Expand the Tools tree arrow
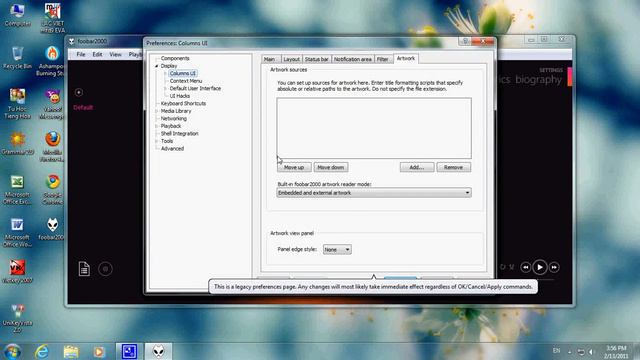640x360 pixels. click(x=157, y=141)
